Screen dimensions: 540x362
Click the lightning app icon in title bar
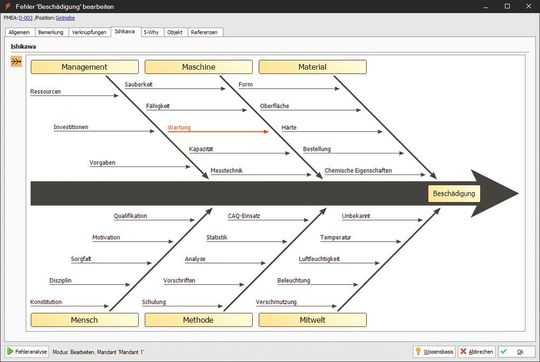point(8,6)
